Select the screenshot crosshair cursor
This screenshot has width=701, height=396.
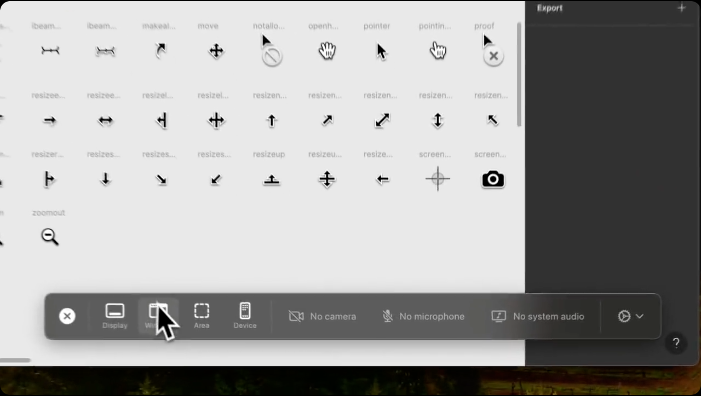tap(438, 179)
